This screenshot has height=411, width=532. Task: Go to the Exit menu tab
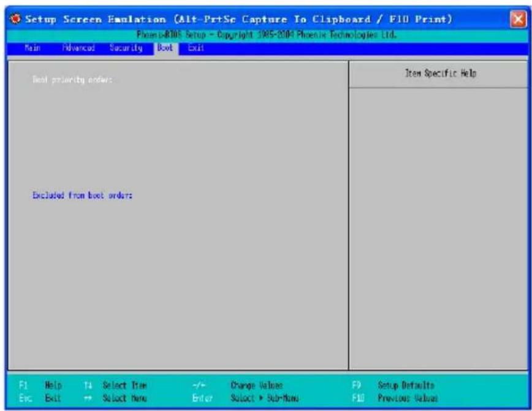(x=196, y=48)
